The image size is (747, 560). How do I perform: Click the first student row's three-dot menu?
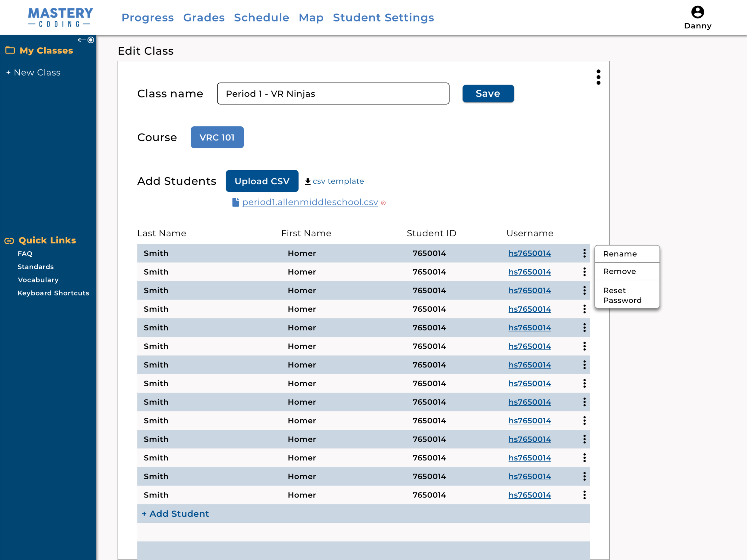pyautogui.click(x=584, y=253)
